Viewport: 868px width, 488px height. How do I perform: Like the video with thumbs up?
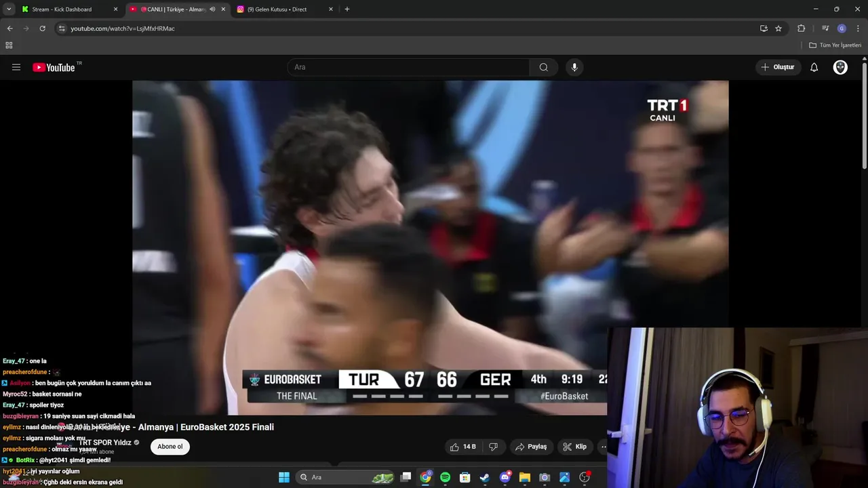click(463, 447)
